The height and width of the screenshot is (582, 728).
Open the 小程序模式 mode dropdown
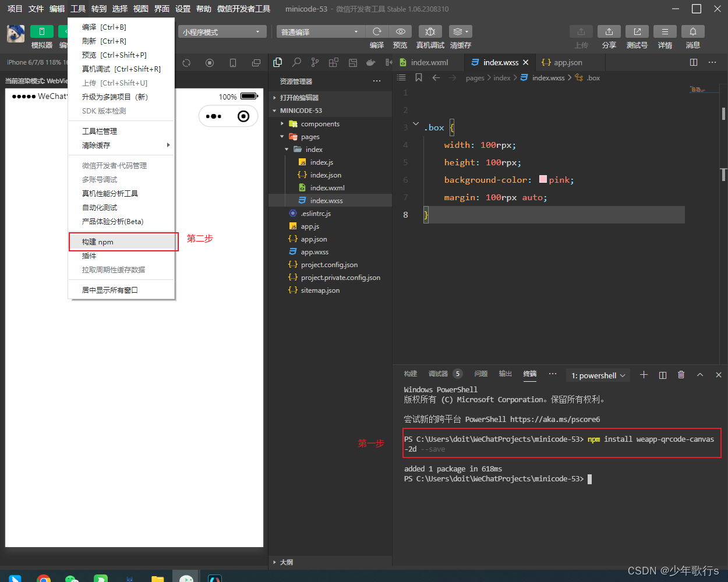[222, 31]
